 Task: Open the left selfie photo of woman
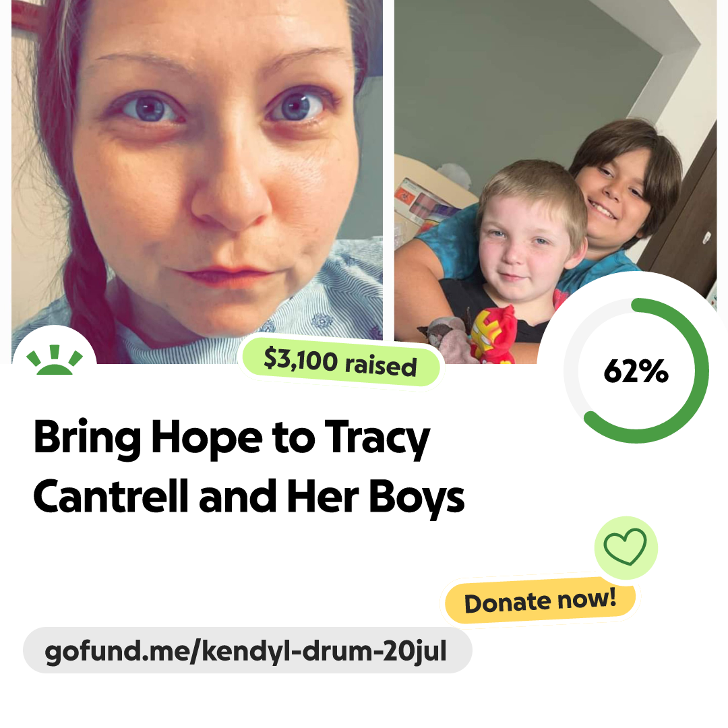tap(197, 181)
